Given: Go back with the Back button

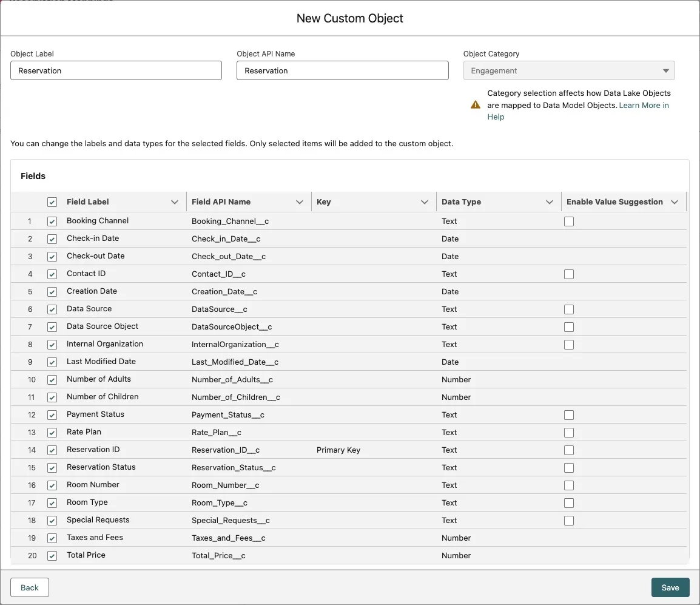Looking at the screenshot, I should click(x=30, y=587).
